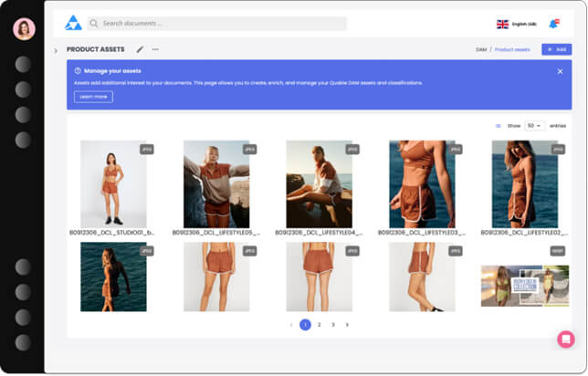588x376 pixels.
Task: Open the STUDIO01 studio model thumbnail
Action: click(113, 184)
